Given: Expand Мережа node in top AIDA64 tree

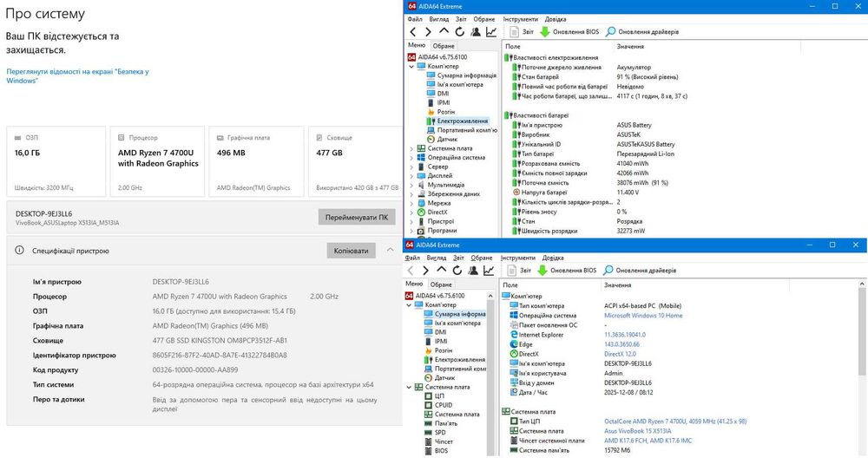Looking at the screenshot, I should coord(411,204).
